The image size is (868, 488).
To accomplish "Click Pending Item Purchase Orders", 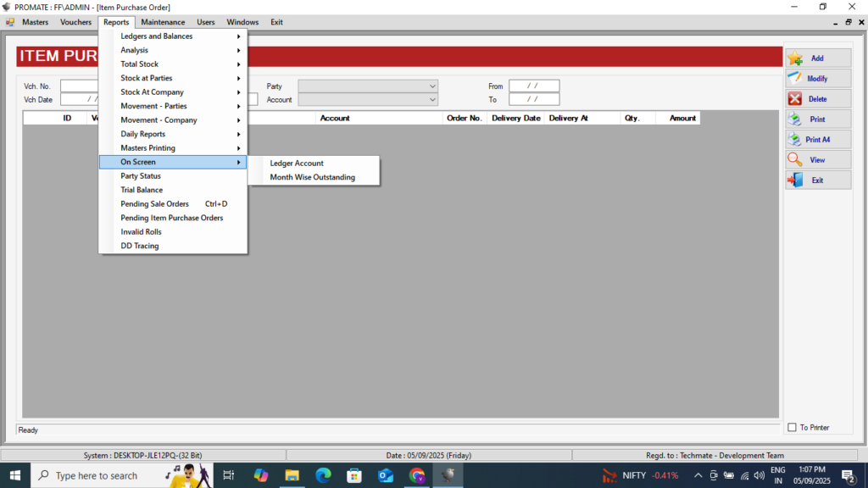I will click(172, 218).
